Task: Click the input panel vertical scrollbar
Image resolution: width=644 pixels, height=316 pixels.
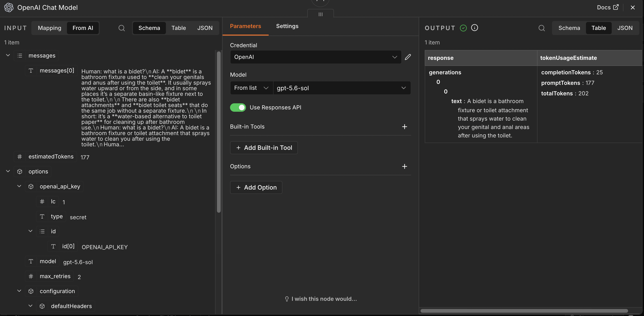Action: 219,132
